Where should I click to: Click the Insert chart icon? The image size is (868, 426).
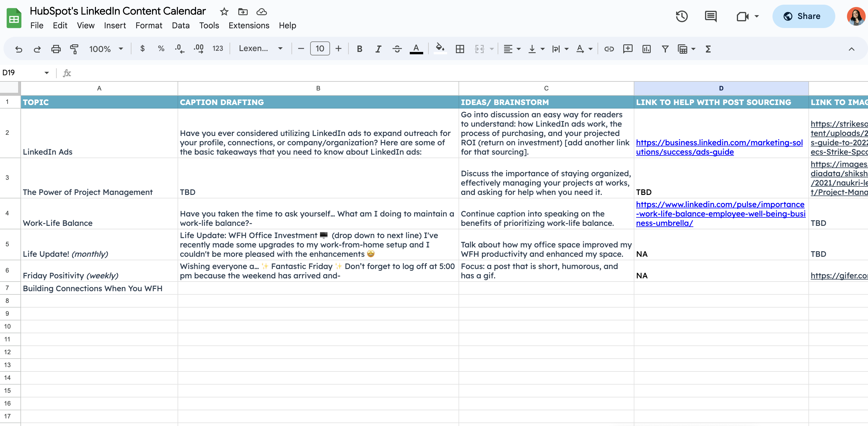point(646,49)
